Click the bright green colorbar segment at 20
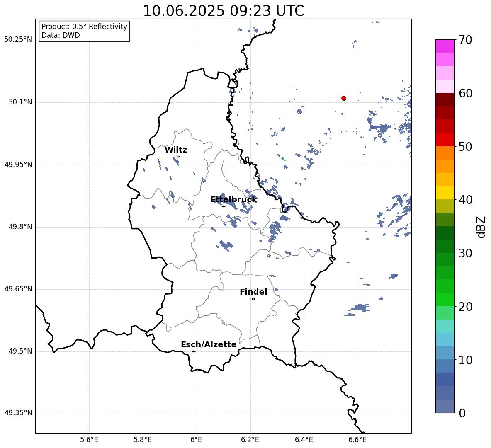Screen dimensions: 491x448 pyautogui.click(x=445, y=299)
